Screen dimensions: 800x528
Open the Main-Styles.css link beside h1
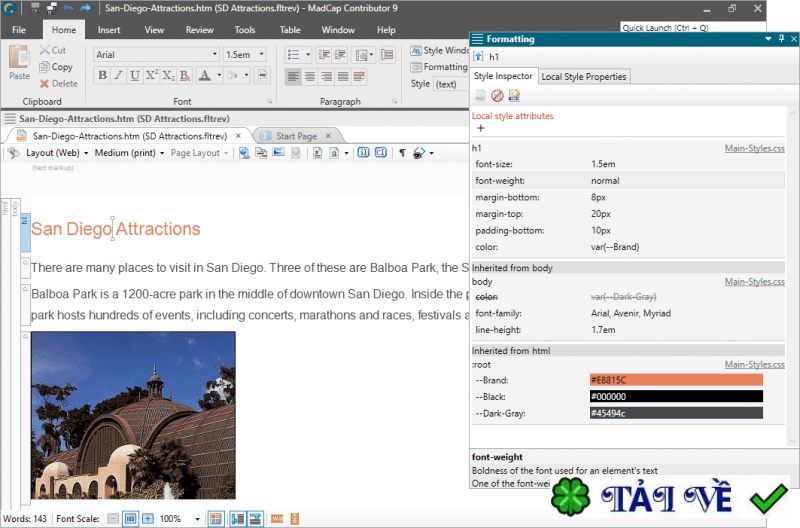[754, 149]
